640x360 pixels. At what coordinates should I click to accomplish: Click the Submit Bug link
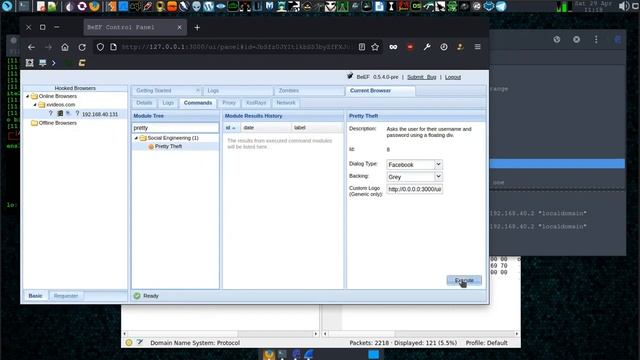[x=422, y=77]
